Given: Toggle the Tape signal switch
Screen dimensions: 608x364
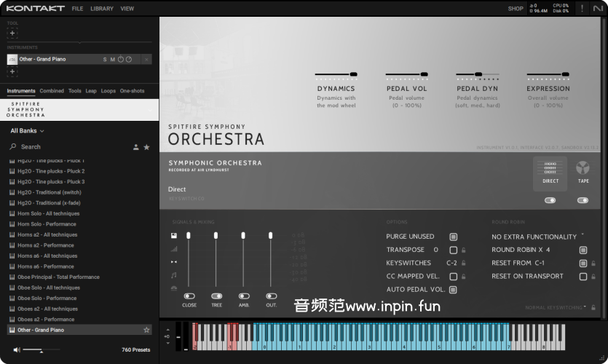Looking at the screenshot, I should click(583, 200).
